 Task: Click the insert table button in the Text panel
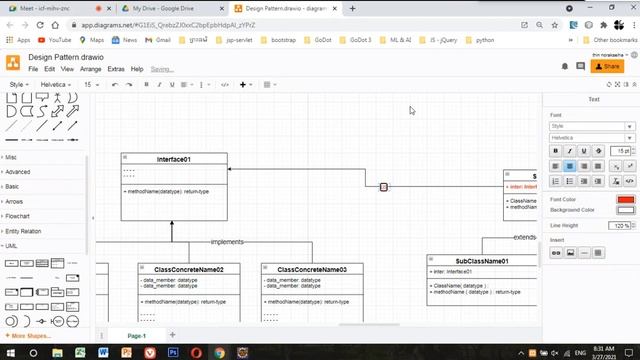598,253
